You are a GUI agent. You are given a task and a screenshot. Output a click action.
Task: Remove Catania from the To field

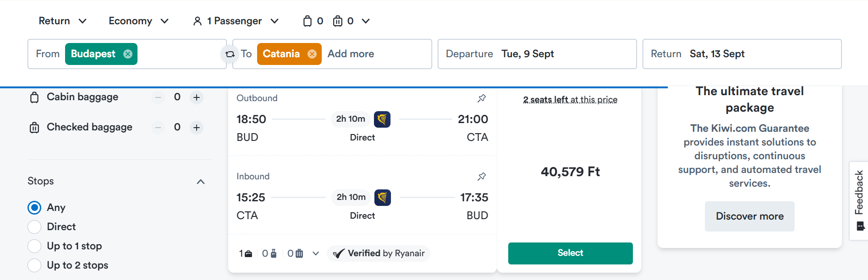pos(312,54)
